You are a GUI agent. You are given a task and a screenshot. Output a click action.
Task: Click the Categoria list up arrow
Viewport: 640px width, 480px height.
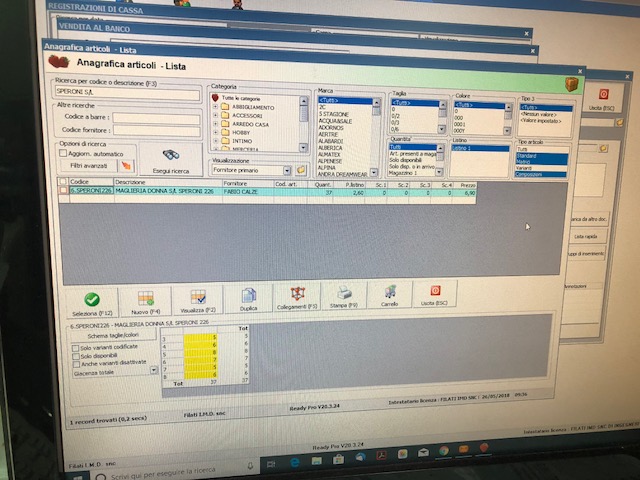[303, 100]
